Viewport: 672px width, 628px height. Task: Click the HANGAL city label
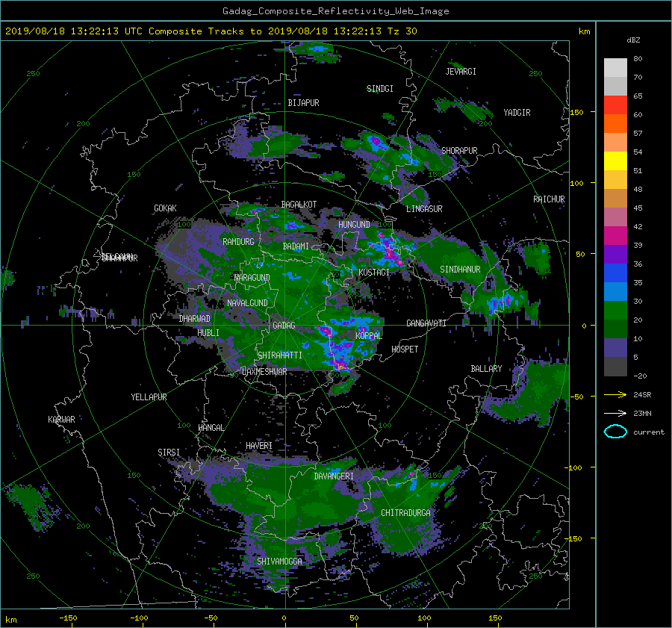click(x=211, y=428)
